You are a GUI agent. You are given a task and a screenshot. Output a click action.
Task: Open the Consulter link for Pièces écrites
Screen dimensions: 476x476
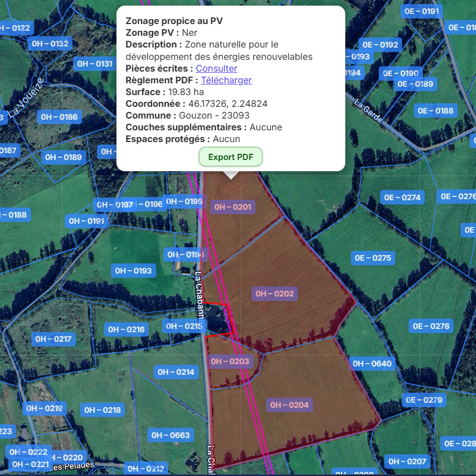(216, 68)
